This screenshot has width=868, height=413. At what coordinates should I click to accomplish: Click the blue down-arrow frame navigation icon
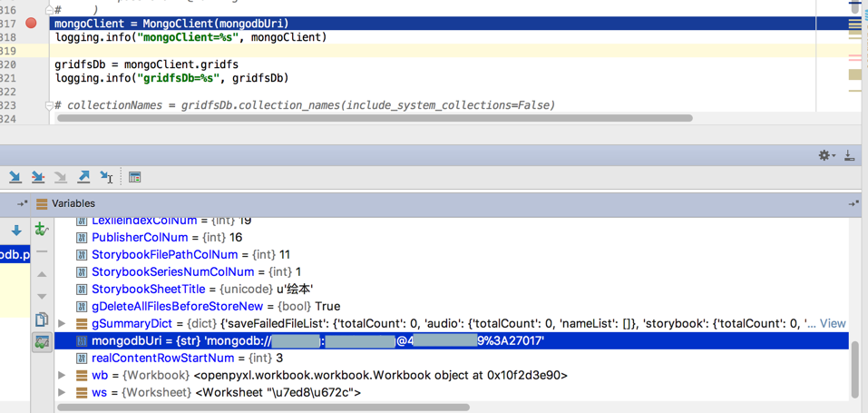(16, 230)
